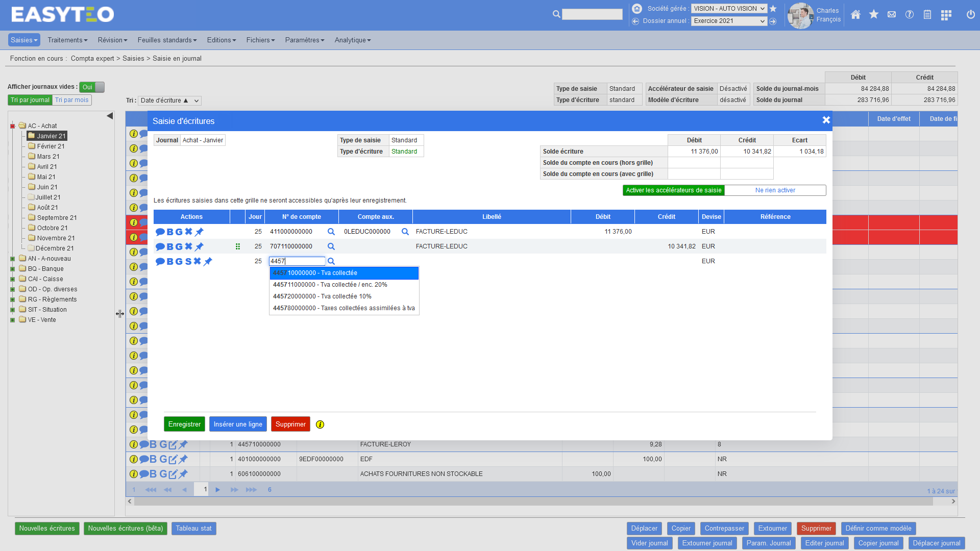Image resolution: width=980 pixels, height=551 pixels.
Task: Open the apps grid icon
Action: click(946, 15)
